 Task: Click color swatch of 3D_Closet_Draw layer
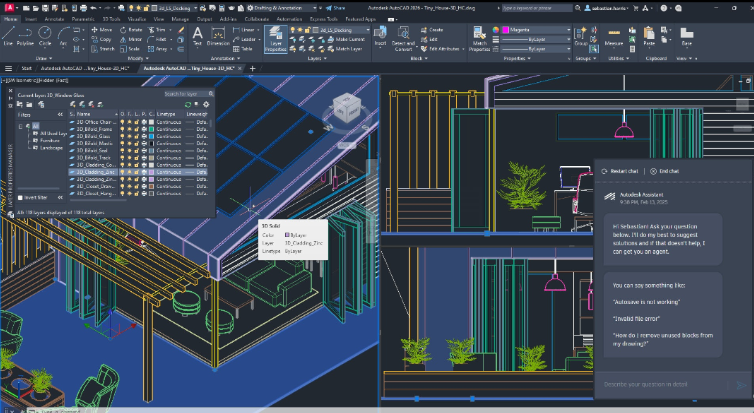(x=151, y=186)
